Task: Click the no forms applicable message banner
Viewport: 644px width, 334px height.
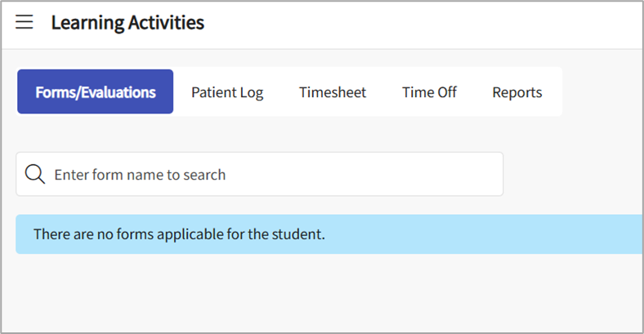Action: 327,234
